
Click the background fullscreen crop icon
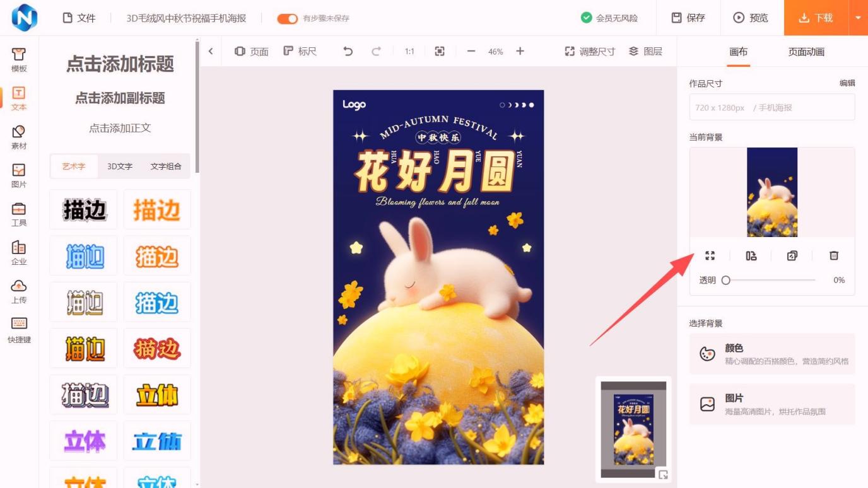(710, 255)
